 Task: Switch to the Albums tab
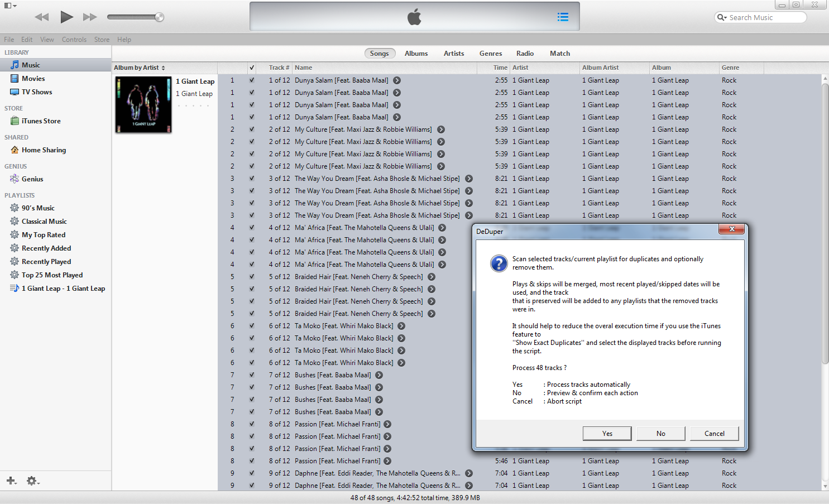tap(416, 54)
